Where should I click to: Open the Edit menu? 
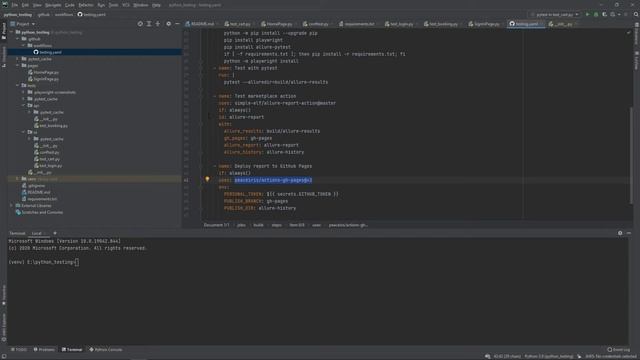tap(25, 5)
